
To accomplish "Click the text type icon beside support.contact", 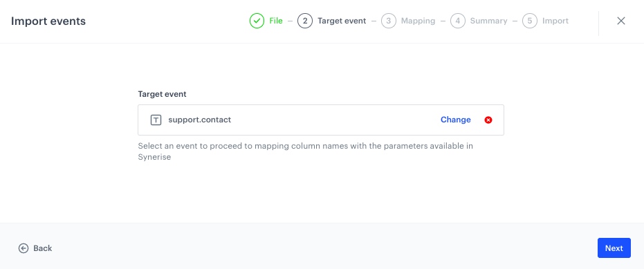I will [156, 120].
